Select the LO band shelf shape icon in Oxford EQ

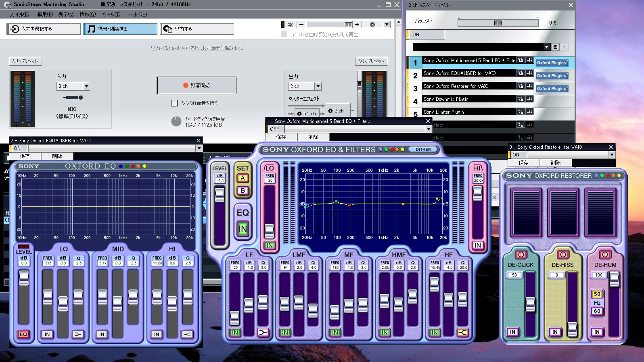pyautogui.click(x=78, y=334)
